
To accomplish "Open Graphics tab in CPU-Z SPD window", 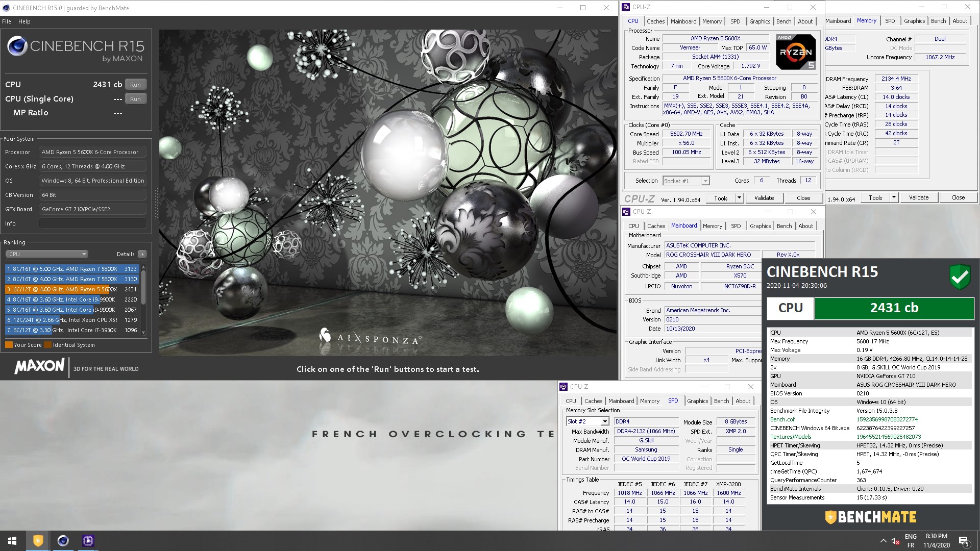I will [x=698, y=401].
